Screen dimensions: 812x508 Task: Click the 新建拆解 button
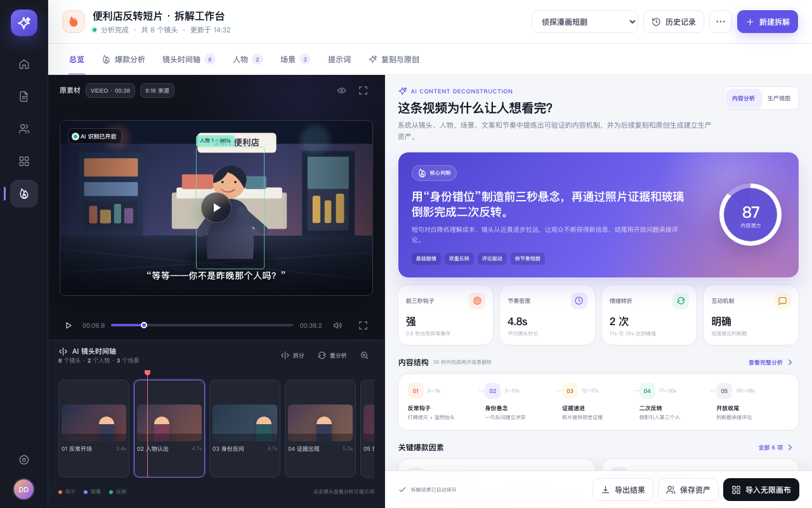point(768,22)
